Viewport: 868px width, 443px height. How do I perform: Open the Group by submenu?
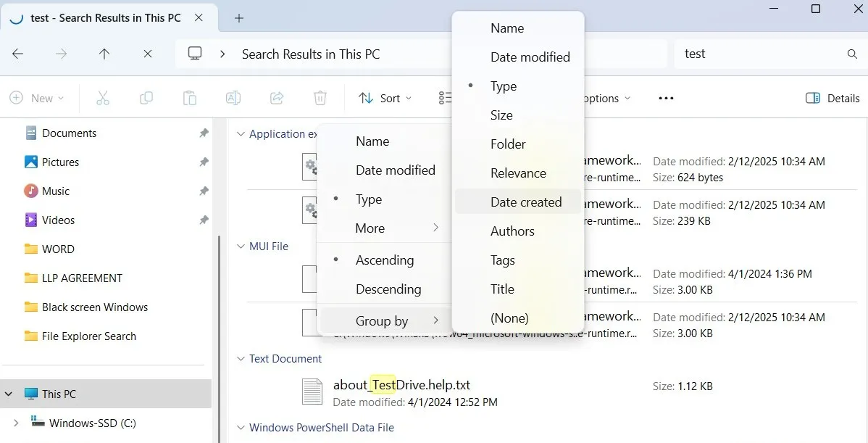pos(381,320)
